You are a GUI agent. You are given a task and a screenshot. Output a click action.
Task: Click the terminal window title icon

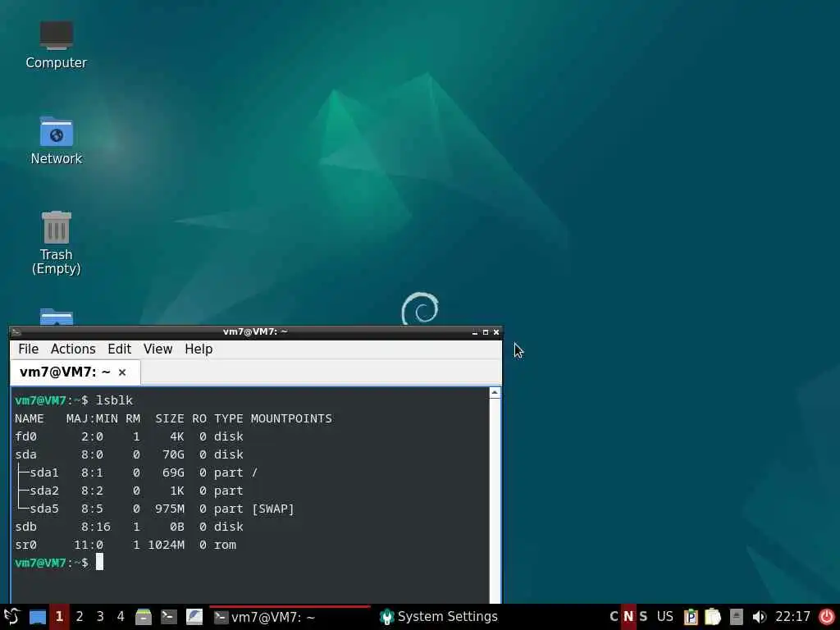16,332
